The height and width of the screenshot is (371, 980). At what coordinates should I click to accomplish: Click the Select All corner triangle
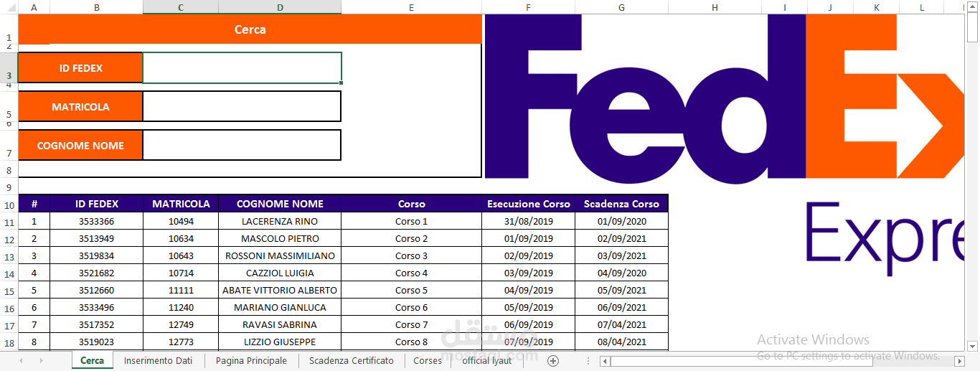click(9, 7)
